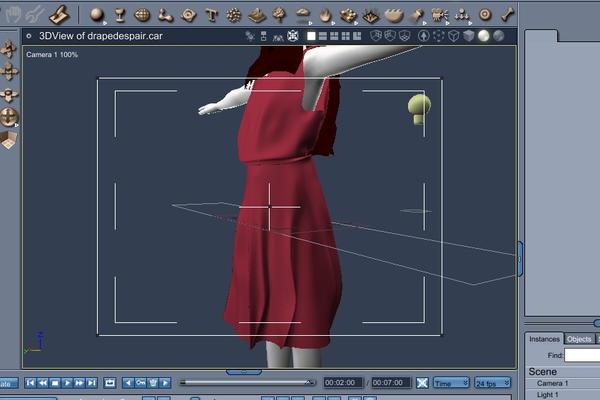Image resolution: width=600 pixels, height=400 pixels.
Task: Insert a plant tree object
Action: point(279,15)
